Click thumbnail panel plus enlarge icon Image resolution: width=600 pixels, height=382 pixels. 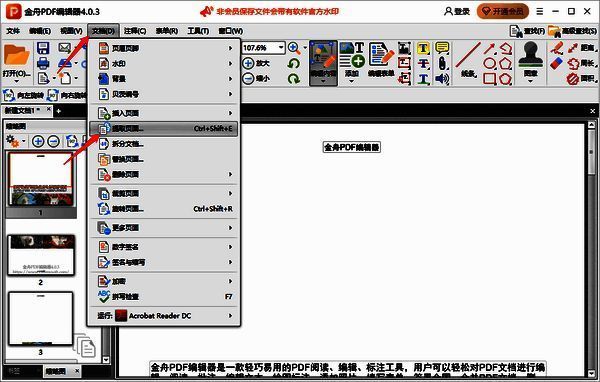[x=38, y=141]
